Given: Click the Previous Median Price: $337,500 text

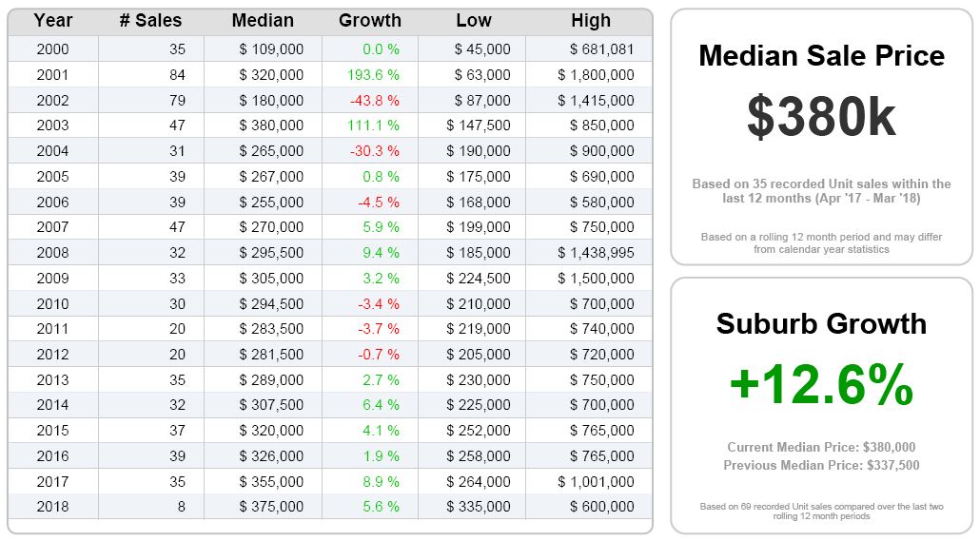Looking at the screenshot, I should tap(821, 466).
